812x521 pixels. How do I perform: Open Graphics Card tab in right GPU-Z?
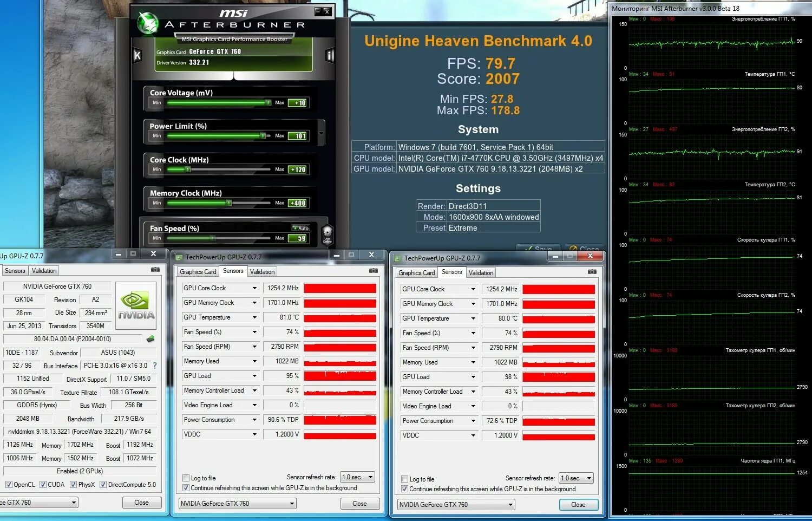click(417, 273)
